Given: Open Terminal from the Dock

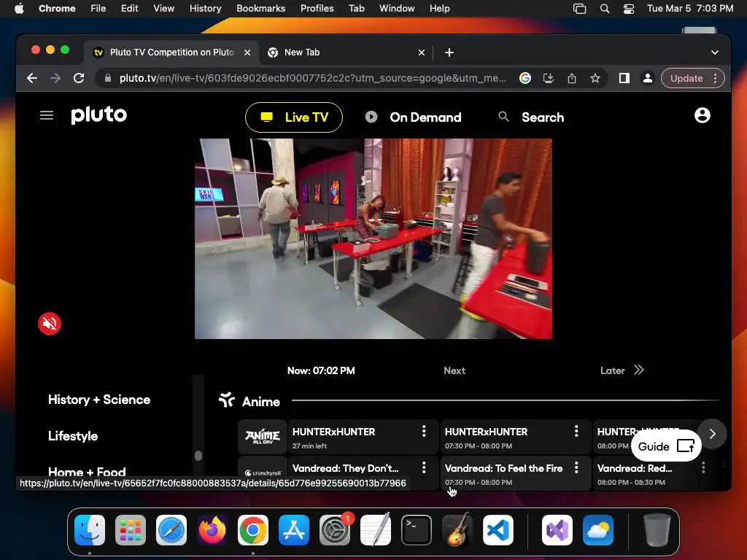Looking at the screenshot, I should [x=417, y=529].
